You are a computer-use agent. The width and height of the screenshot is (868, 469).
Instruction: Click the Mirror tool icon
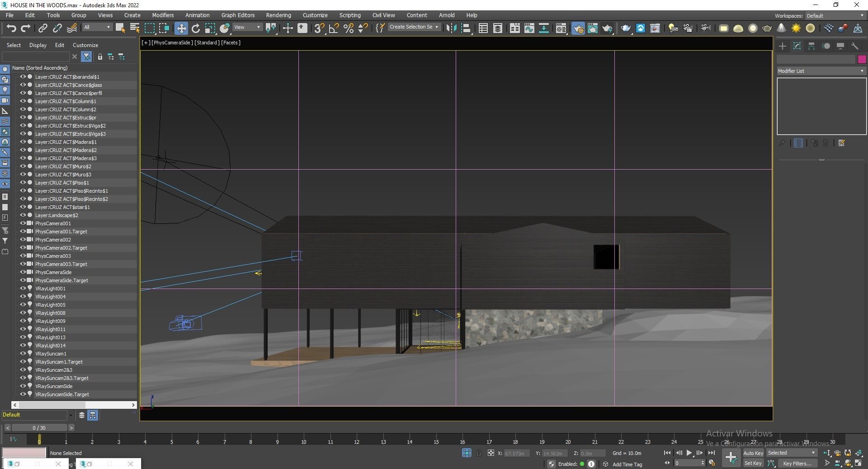coord(451,28)
